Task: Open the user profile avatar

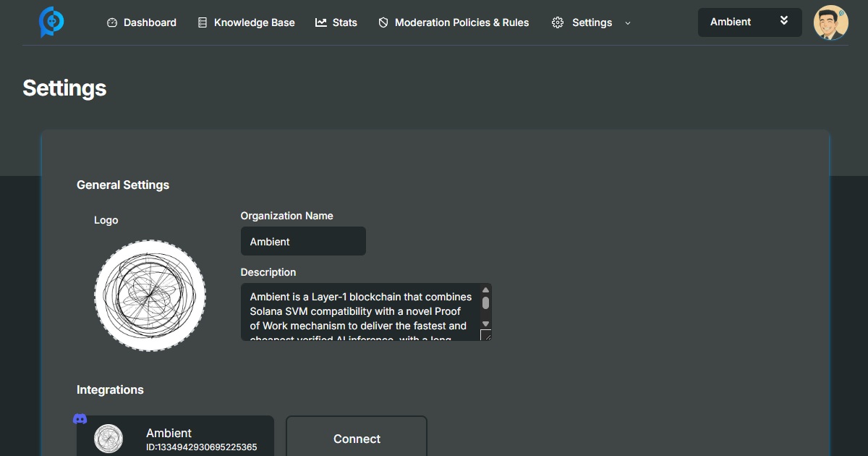Action: tap(830, 22)
